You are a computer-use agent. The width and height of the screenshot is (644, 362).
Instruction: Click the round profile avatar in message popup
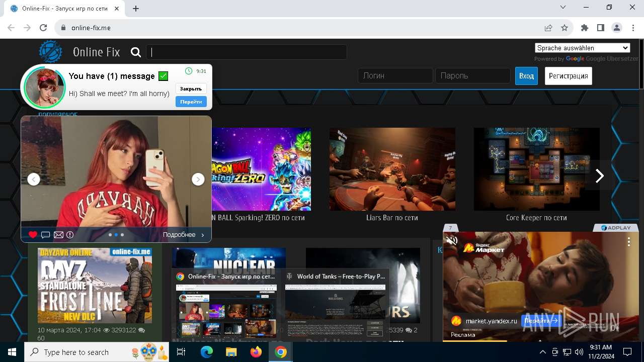click(x=45, y=87)
